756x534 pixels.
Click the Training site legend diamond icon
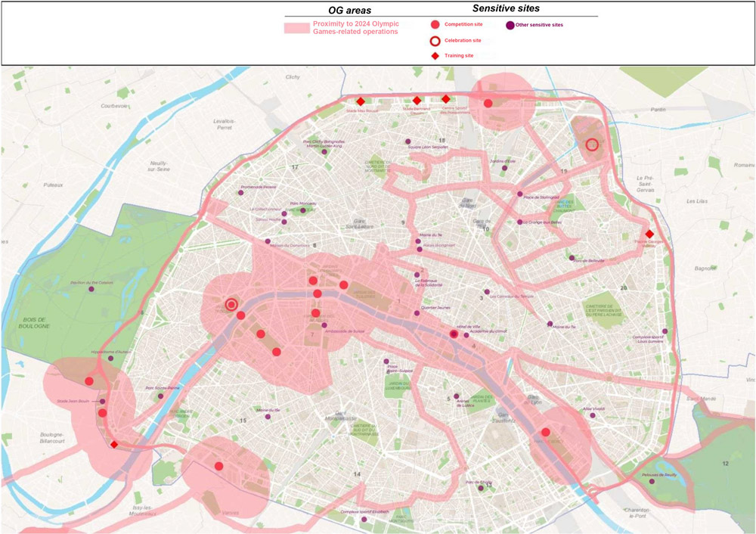(x=435, y=55)
